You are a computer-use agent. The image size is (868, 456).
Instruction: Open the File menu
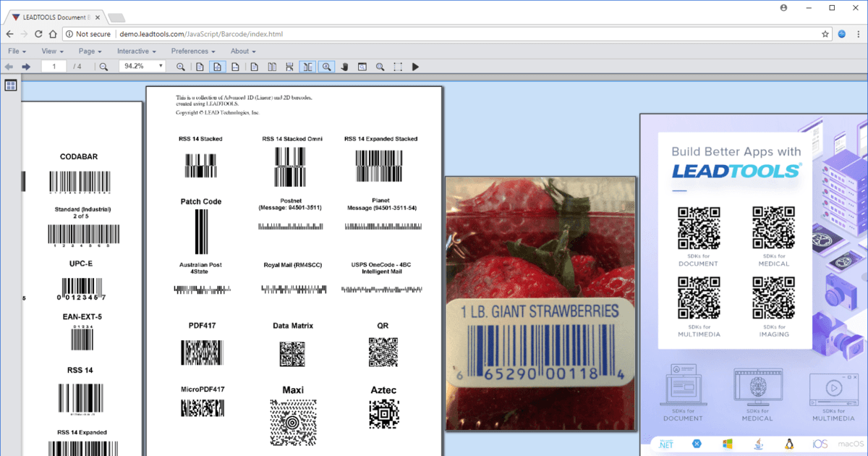click(17, 51)
